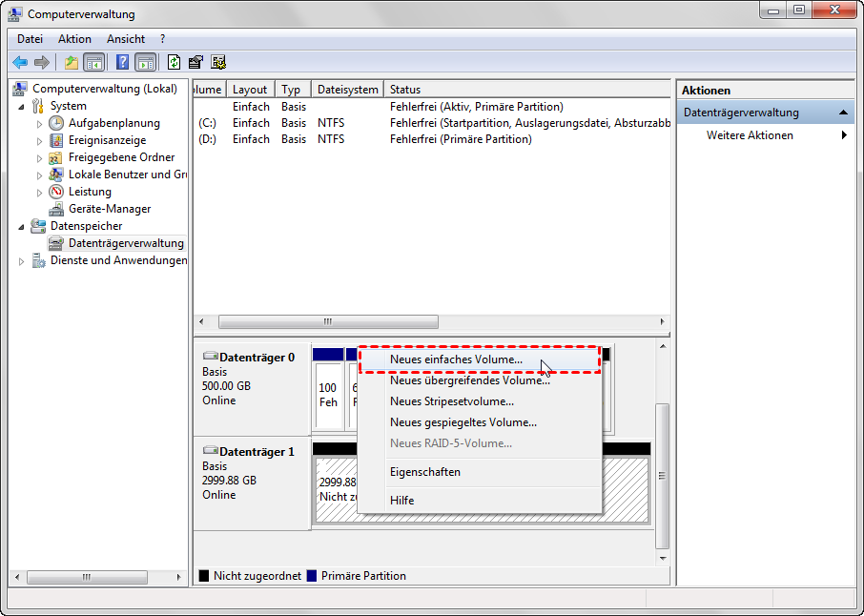864x616 pixels.
Task: Click the blue Back arrow in toolbar
Action: (x=20, y=62)
